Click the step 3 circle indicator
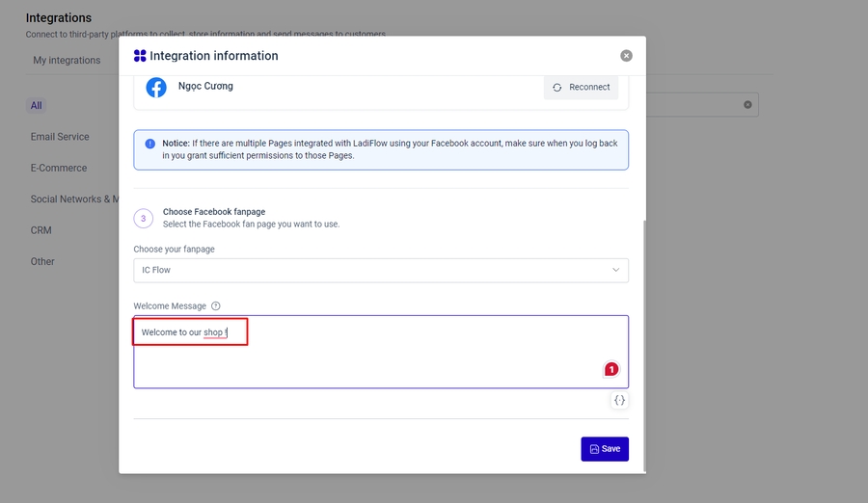This screenshot has height=503, width=868. 143,219
